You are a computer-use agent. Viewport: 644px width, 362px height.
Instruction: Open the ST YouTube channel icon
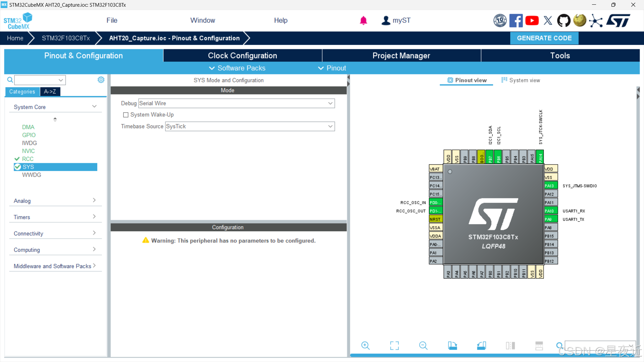(x=532, y=20)
